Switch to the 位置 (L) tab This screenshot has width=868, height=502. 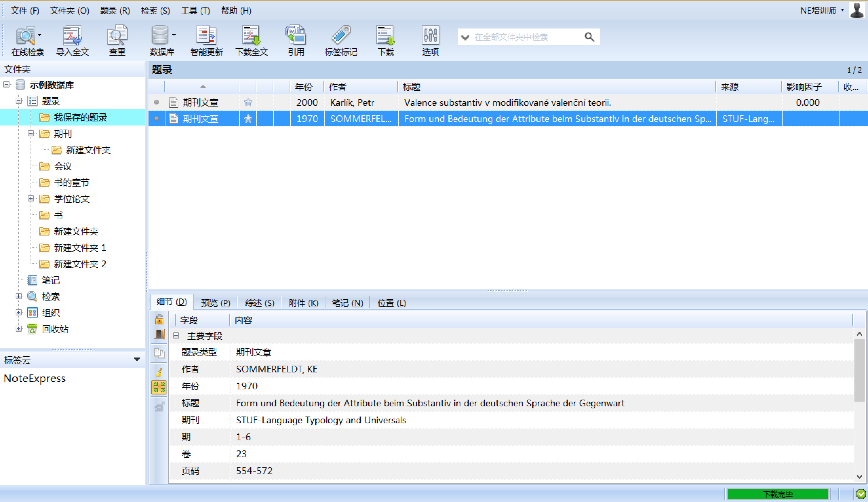[x=392, y=303]
